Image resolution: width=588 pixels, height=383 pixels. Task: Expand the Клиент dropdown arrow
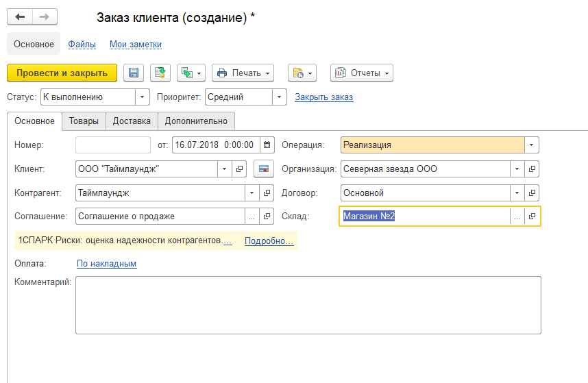224,169
